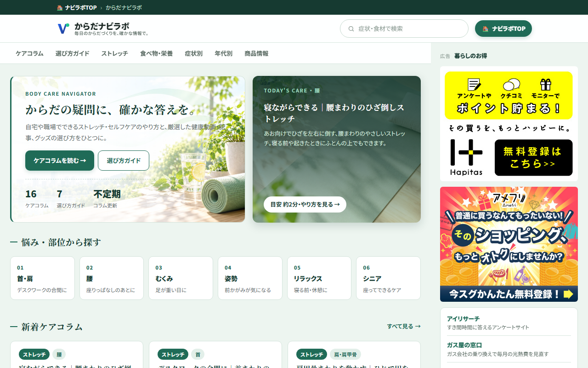Click the からだナビラボ site title
Viewport: 588px width, 368px height.
(102, 26)
